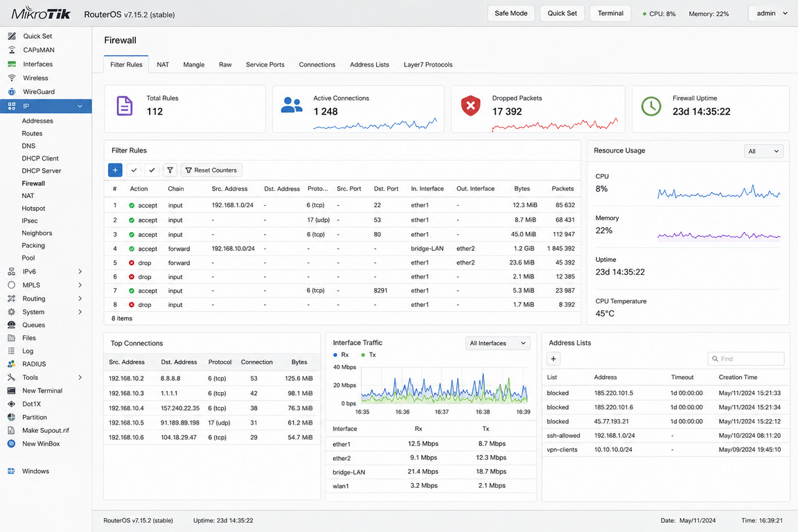This screenshot has width=798, height=532.
Task: Click the Partition pie icon
Action: tap(12, 417)
